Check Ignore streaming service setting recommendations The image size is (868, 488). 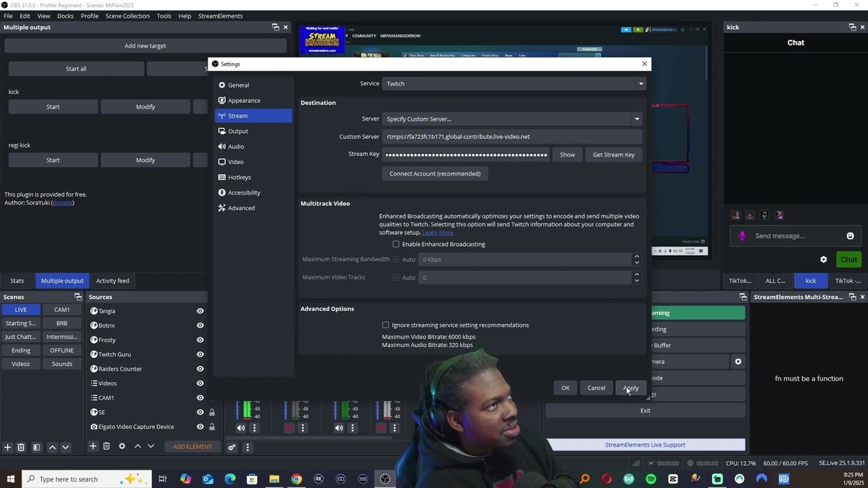[386, 325]
